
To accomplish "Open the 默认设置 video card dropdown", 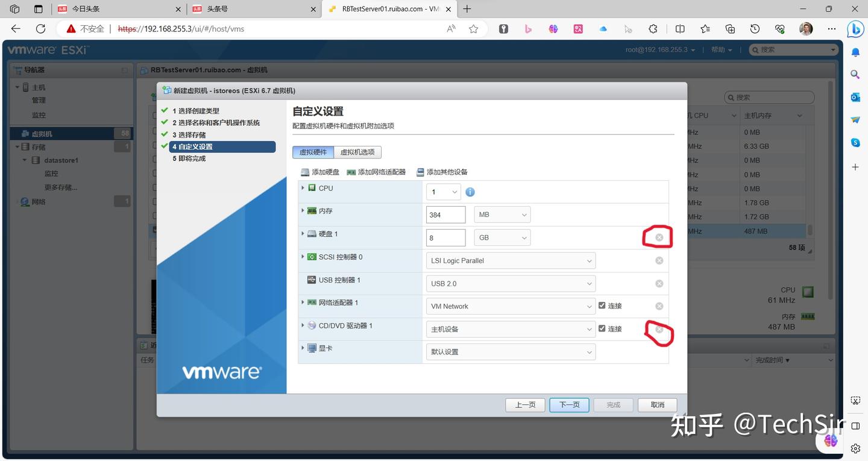I will [511, 352].
